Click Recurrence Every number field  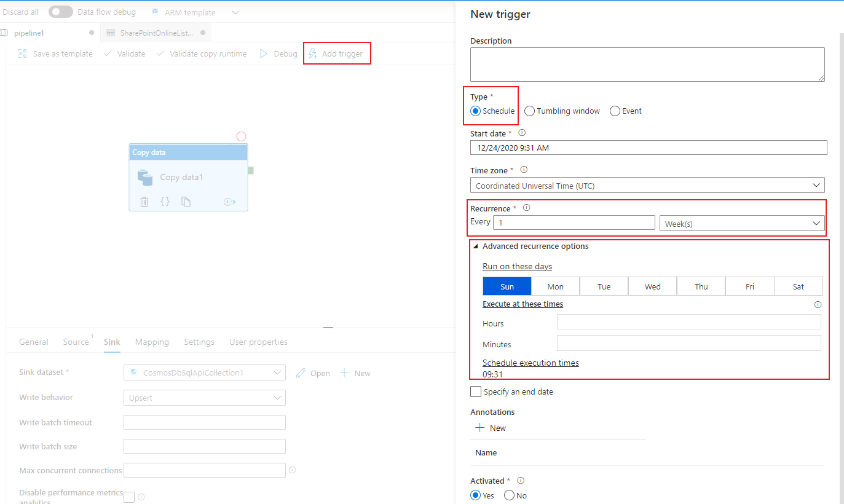574,222
